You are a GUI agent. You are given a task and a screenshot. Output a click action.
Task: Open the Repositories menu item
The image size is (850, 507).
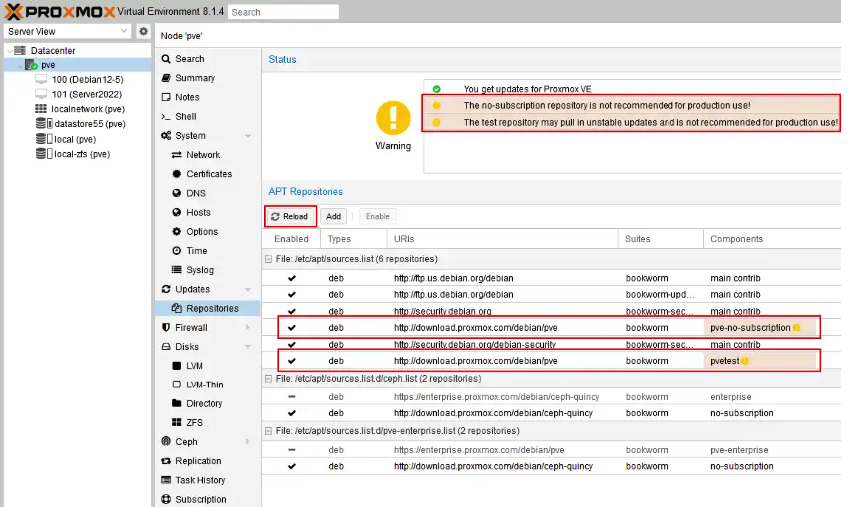[208, 309]
